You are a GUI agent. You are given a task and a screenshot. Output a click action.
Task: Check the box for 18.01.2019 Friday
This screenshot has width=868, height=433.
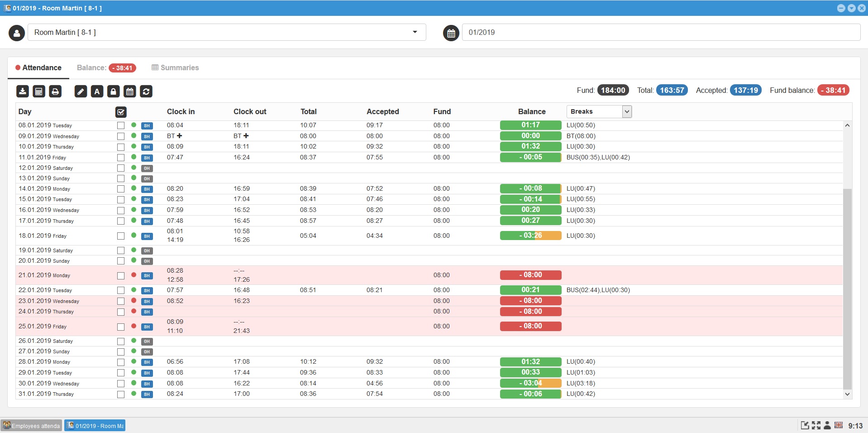click(x=121, y=236)
